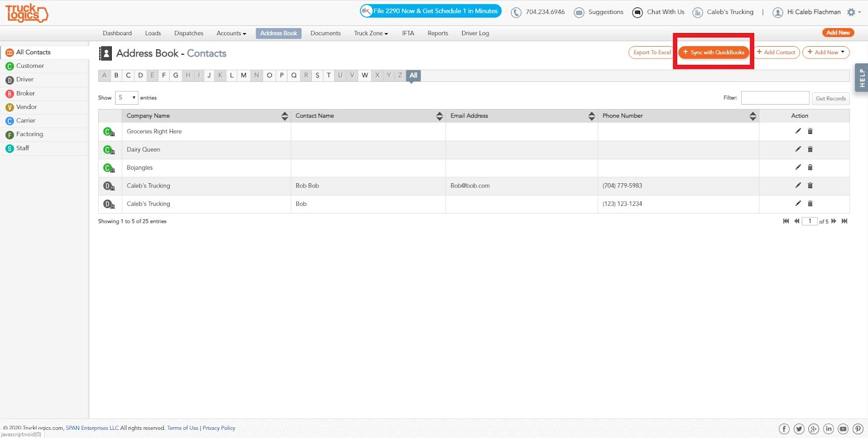The image size is (868, 438).
Task: Switch to the Dispatches tab
Action: tap(189, 34)
